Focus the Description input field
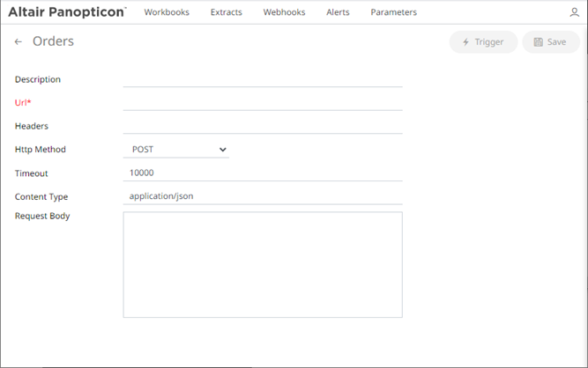 pos(263,79)
